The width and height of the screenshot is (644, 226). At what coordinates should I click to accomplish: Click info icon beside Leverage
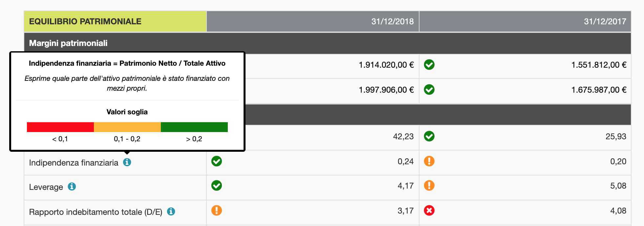[72, 187]
